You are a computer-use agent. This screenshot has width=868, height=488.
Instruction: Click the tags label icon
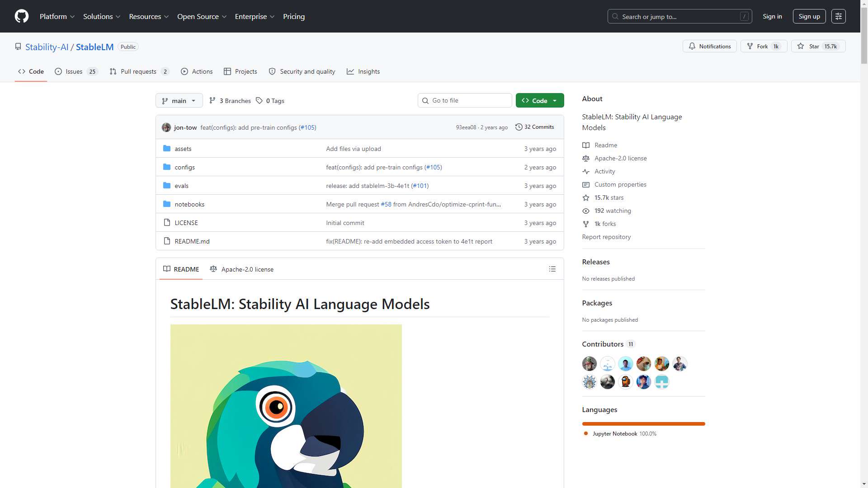(x=259, y=101)
